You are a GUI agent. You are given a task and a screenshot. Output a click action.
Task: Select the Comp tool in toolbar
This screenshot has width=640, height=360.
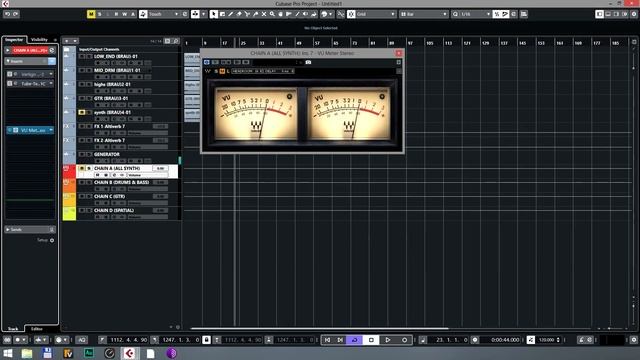pyautogui.click(x=280, y=14)
